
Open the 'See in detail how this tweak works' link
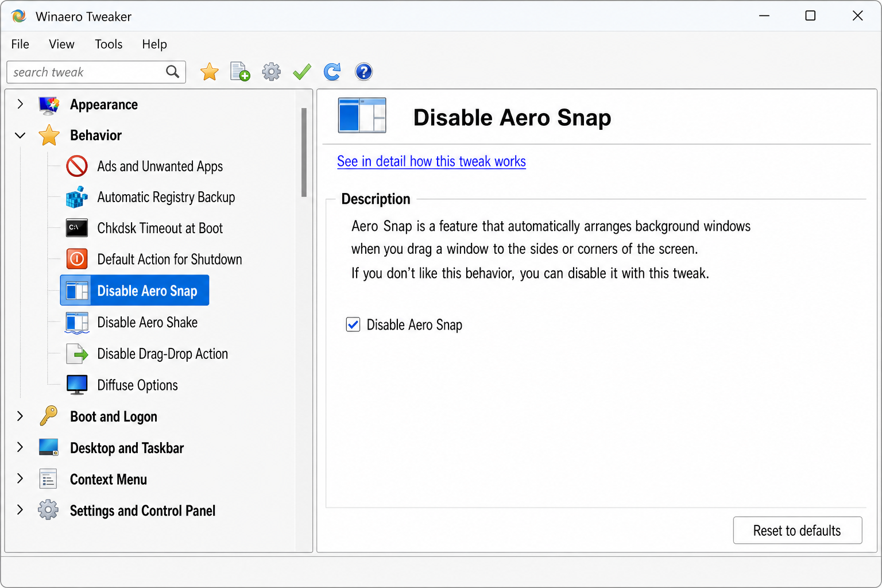pyautogui.click(x=431, y=161)
